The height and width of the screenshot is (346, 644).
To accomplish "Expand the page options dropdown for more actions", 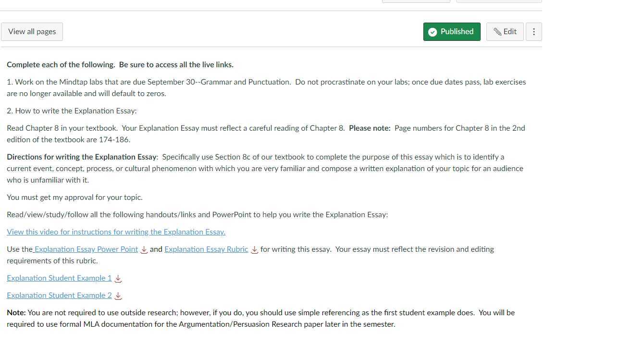I will (x=534, y=31).
